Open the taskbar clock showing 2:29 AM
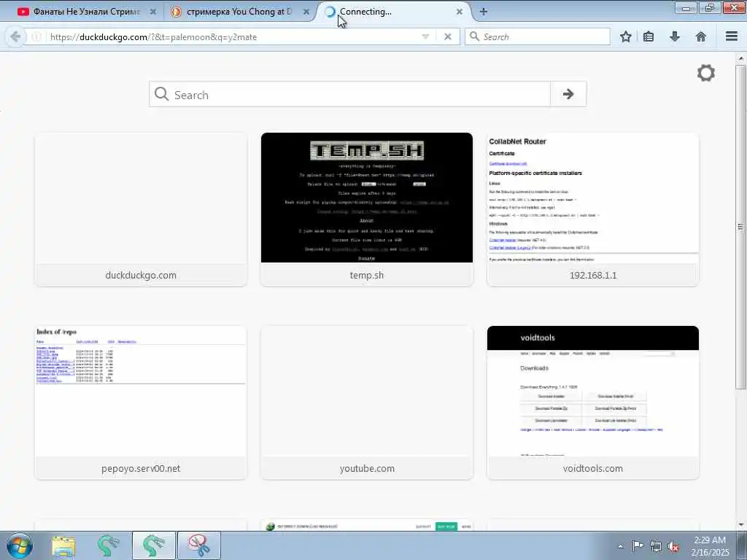Viewport: 747px width, 560px height. coord(711,546)
